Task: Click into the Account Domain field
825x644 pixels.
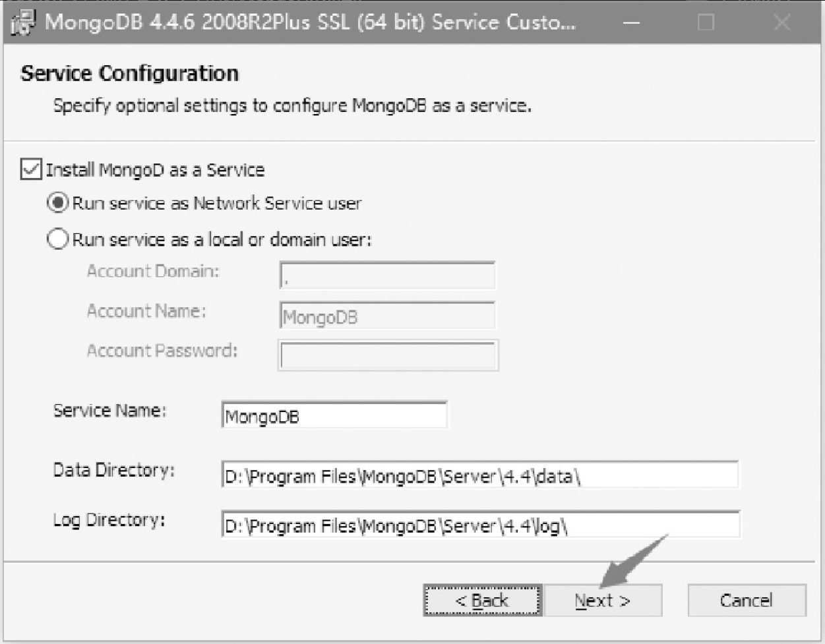Action: [387, 276]
